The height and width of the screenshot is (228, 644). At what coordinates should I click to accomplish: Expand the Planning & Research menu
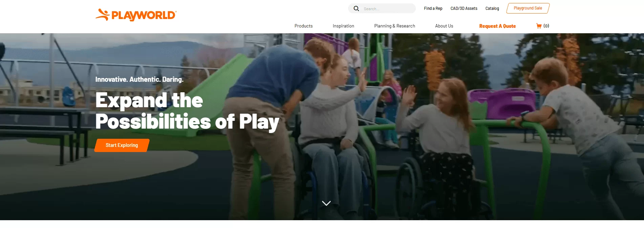pos(394,26)
